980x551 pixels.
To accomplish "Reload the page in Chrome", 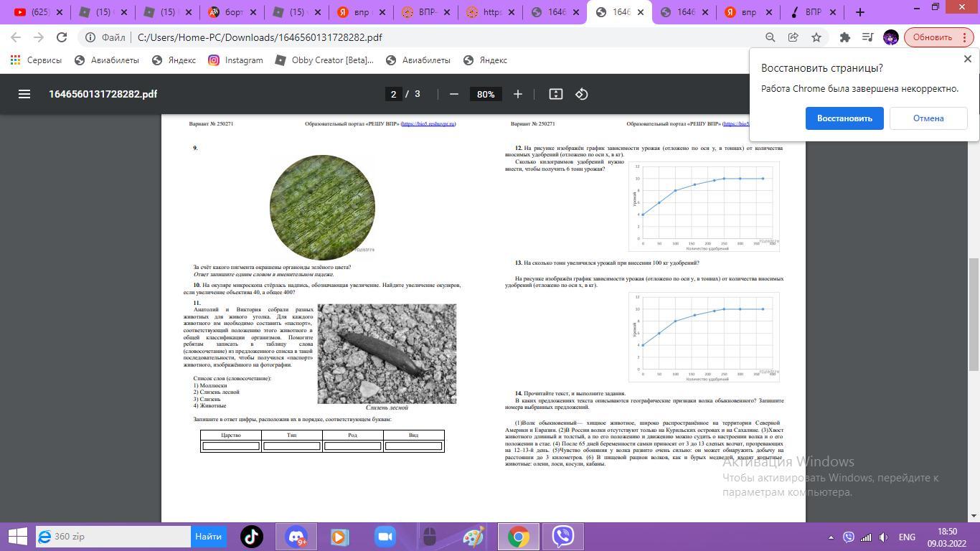I will click(62, 37).
